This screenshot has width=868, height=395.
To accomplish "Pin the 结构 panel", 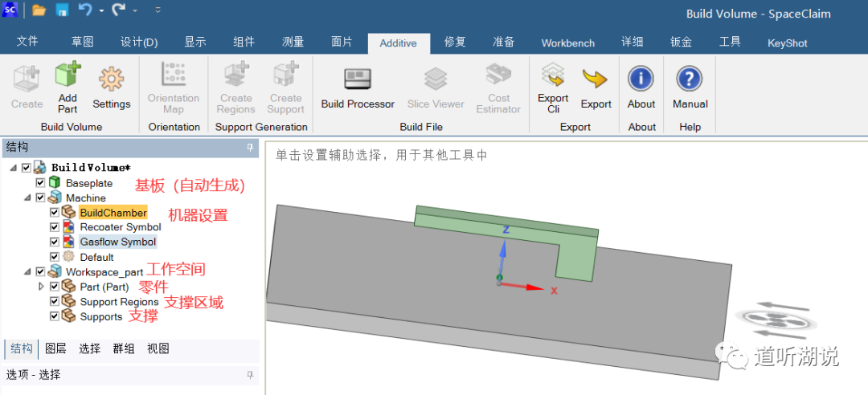I will coord(250,148).
